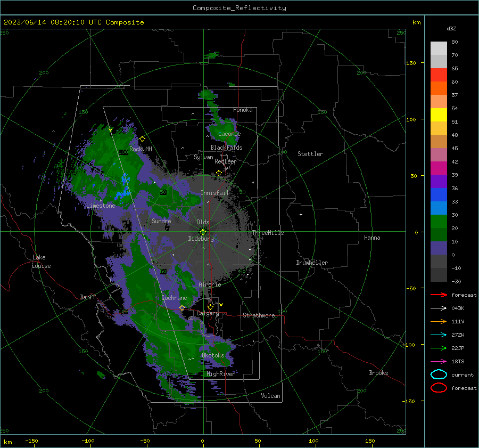Click the Ponoka city label
Image resolution: width=479 pixels, height=448 pixels.
click(x=243, y=110)
